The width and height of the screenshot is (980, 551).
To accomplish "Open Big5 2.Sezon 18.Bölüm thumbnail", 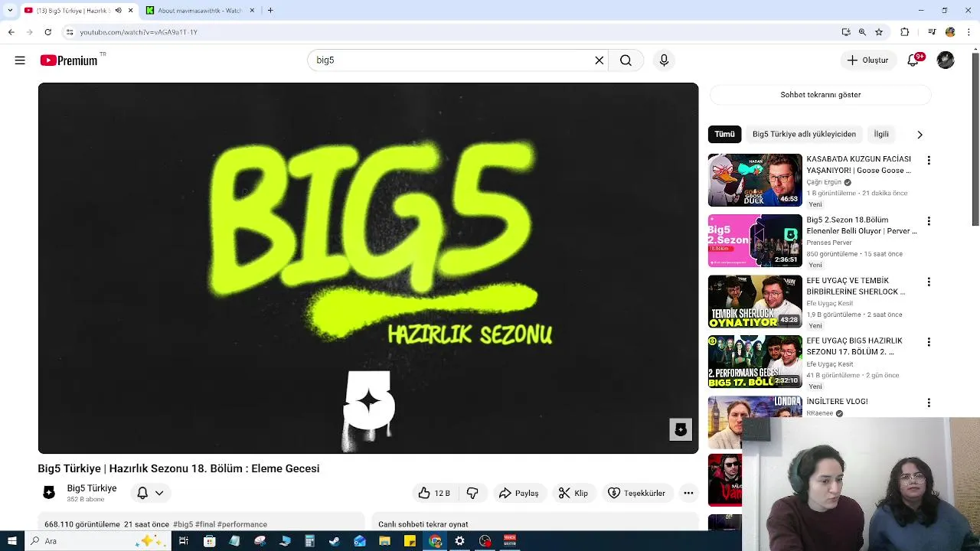I will [x=755, y=241].
